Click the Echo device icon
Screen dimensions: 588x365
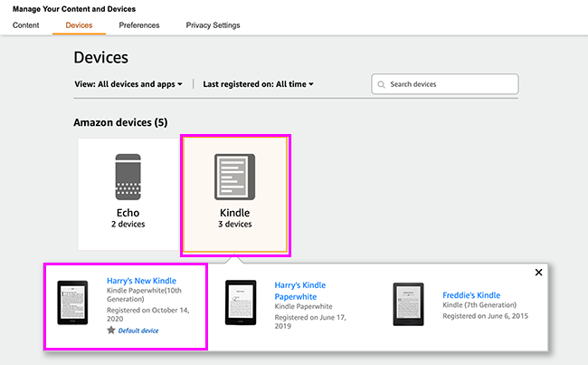pos(128,178)
